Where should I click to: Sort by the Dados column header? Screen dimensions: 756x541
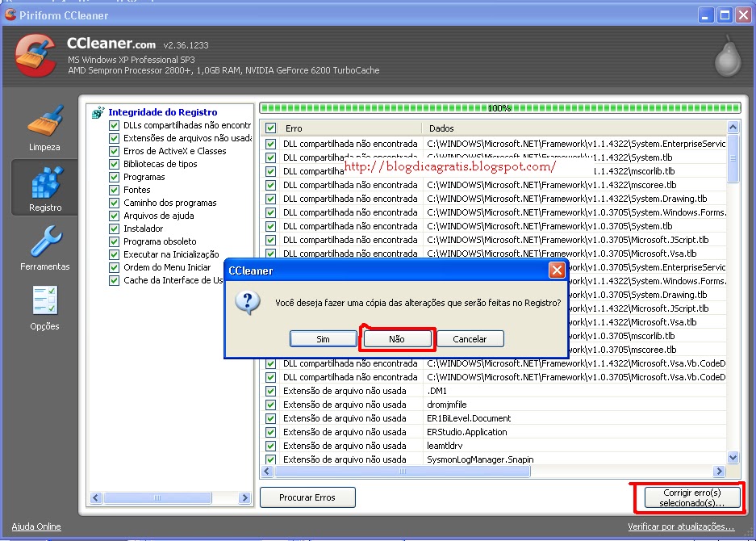click(x=574, y=128)
